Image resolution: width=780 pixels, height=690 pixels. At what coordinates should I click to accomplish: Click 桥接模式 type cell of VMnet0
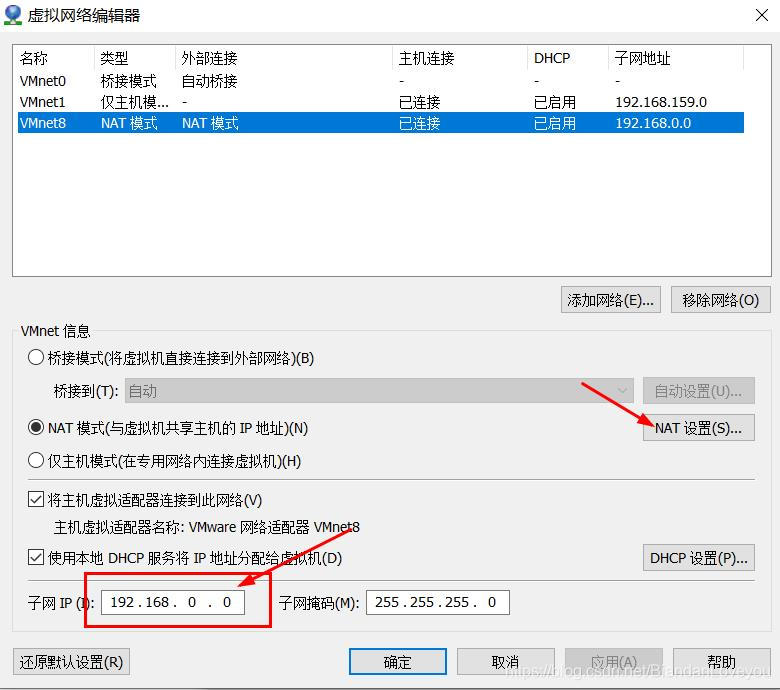[128, 81]
